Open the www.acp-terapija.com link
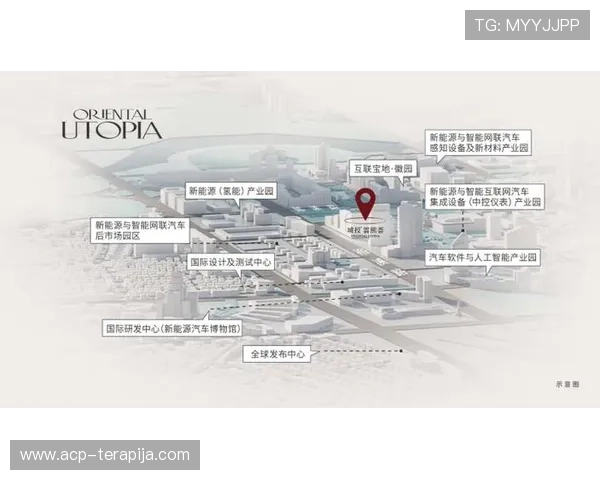The width and height of the screenshot is (600, 480). pyautogui.click(x=104, y=455)
